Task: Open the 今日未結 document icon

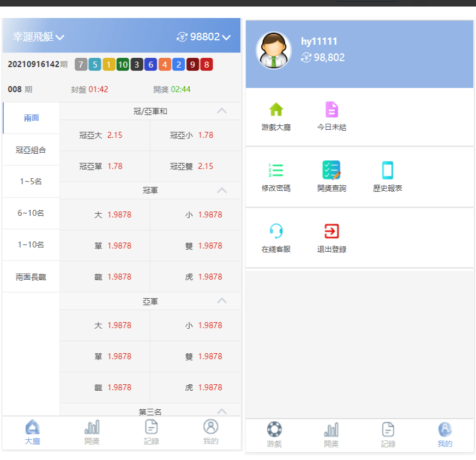Action: (332, 110)
